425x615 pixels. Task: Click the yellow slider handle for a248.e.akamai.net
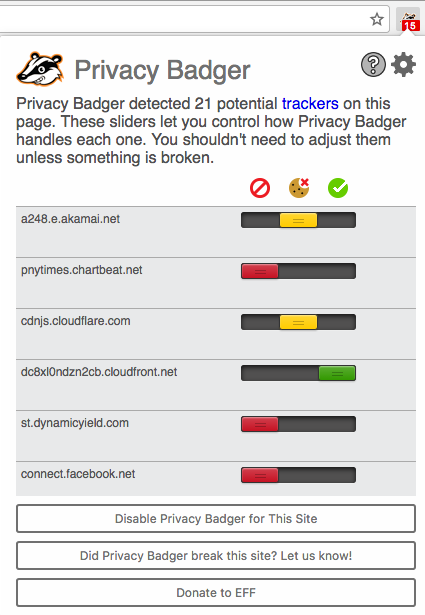click(298, 220)
